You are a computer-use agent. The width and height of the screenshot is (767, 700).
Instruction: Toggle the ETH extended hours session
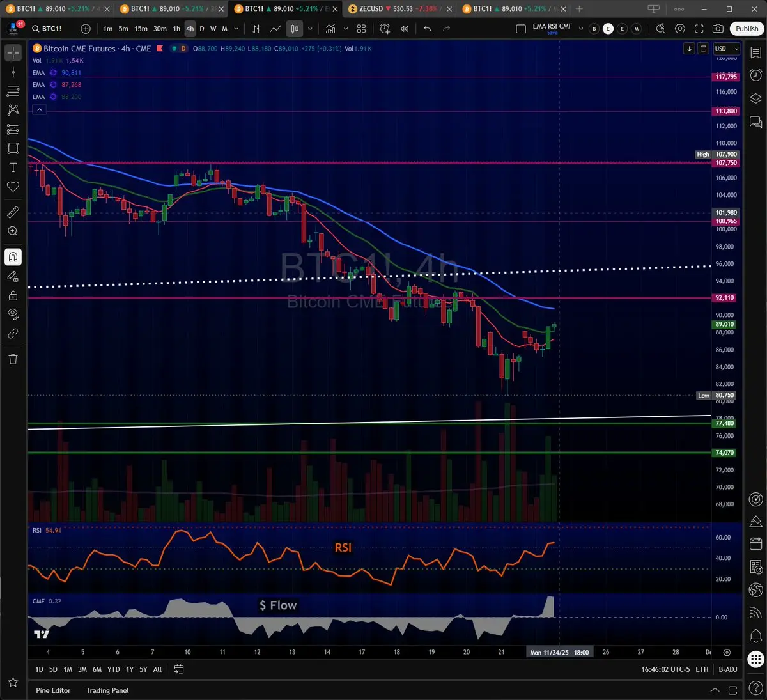(702, 669)
